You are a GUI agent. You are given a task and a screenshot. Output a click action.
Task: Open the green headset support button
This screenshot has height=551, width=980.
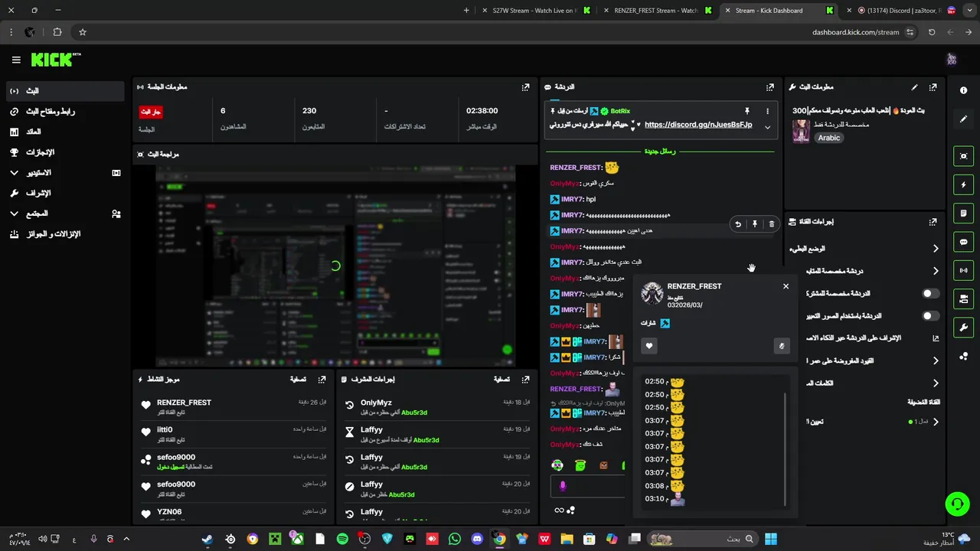pyautogui.click(x=957, y=504)
